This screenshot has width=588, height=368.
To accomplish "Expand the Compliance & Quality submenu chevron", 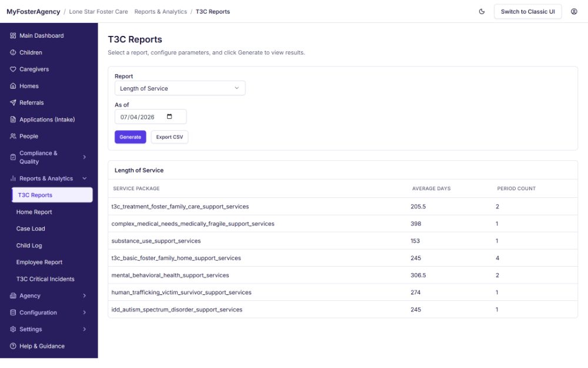I will [84, 157].
